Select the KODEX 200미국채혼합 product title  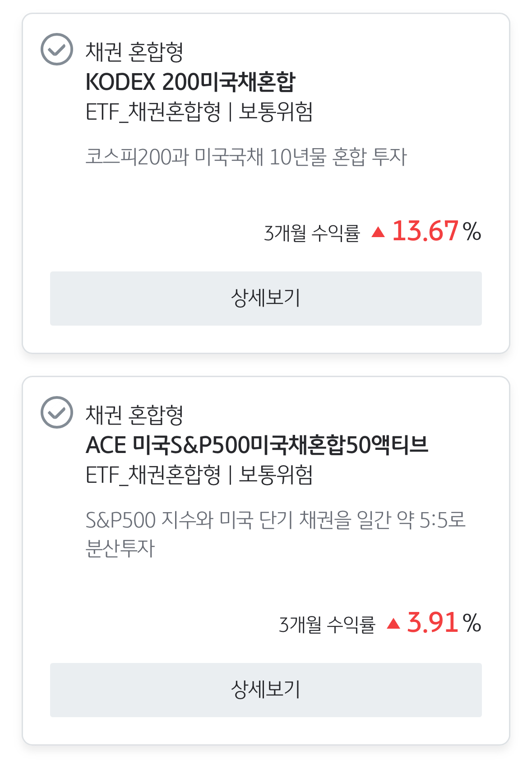190,82
